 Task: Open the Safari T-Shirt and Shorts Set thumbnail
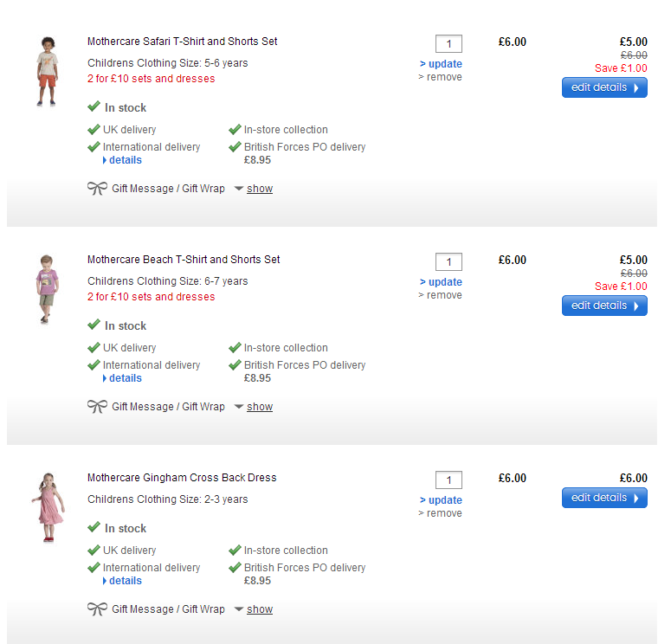coord(46,71)
